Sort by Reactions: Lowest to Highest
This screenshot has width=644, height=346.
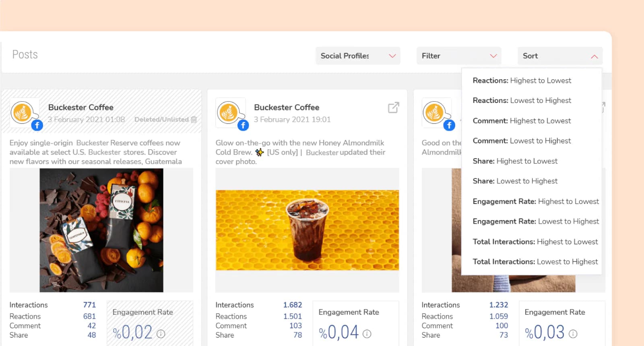click(x=522, y=101)
